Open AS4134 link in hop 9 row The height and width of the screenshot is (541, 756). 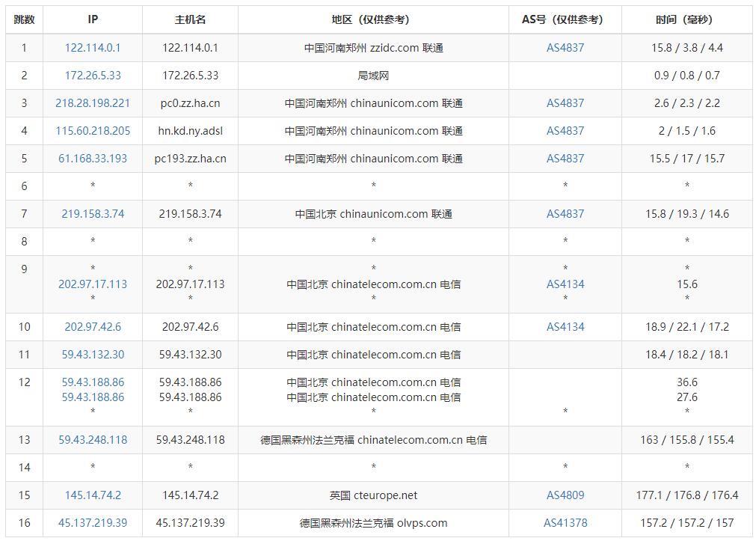tap(565, 284)
